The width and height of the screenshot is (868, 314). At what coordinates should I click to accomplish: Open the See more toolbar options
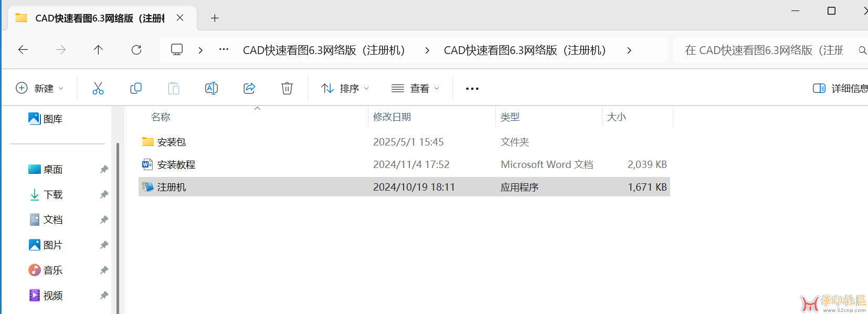(x=472, y=89)
